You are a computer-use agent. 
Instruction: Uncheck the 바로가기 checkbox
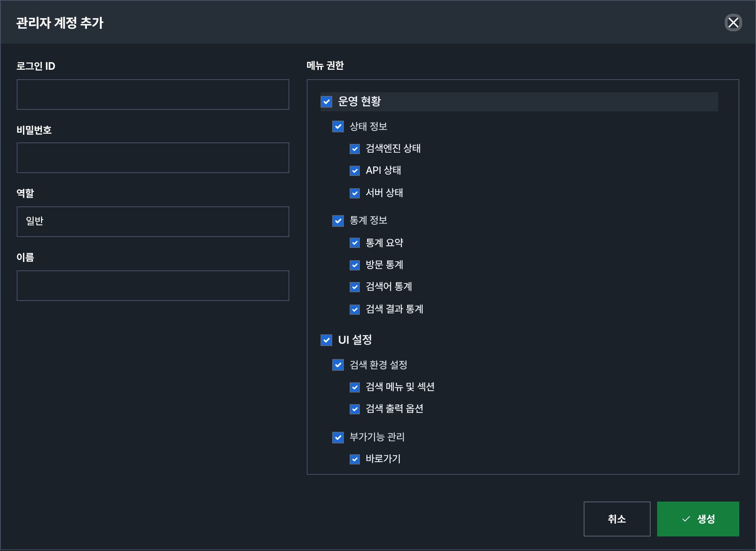(x=355, y=459)
